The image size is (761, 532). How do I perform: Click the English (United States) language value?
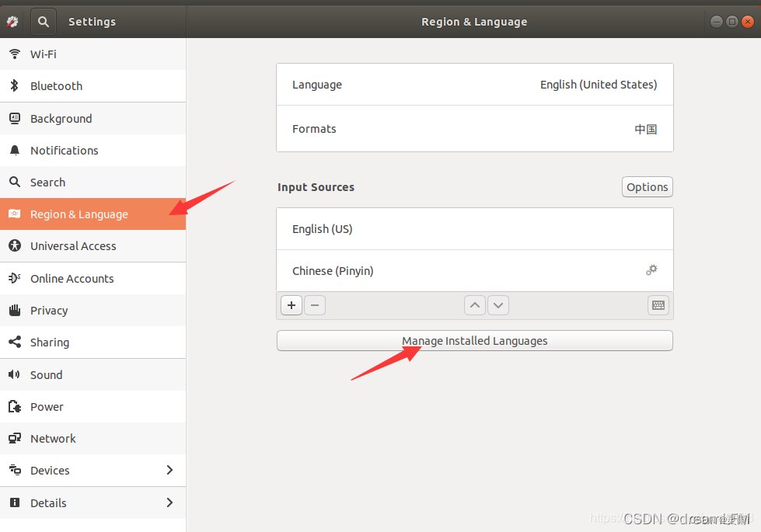(x=599, y=85)
